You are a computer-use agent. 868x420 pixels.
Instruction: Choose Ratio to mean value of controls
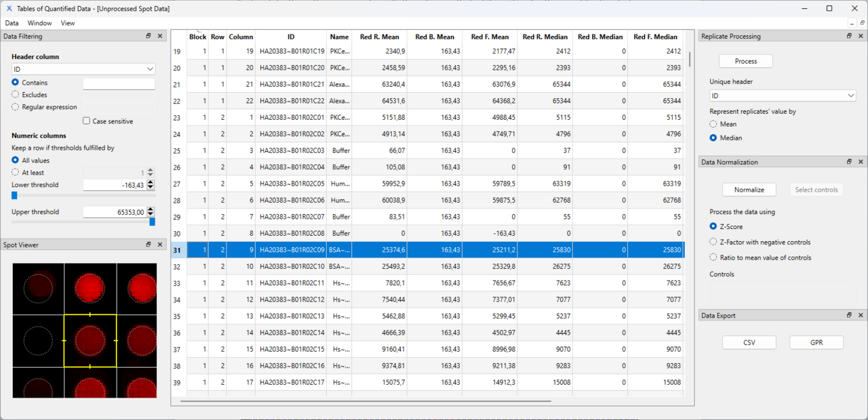pyautogui.click(x=713, y=257)
